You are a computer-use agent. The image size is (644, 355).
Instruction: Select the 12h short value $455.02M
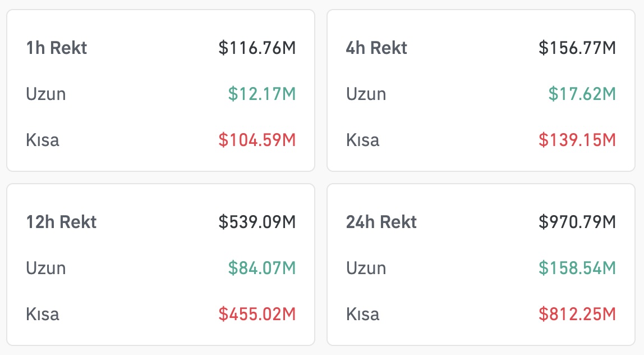point(257,314)
